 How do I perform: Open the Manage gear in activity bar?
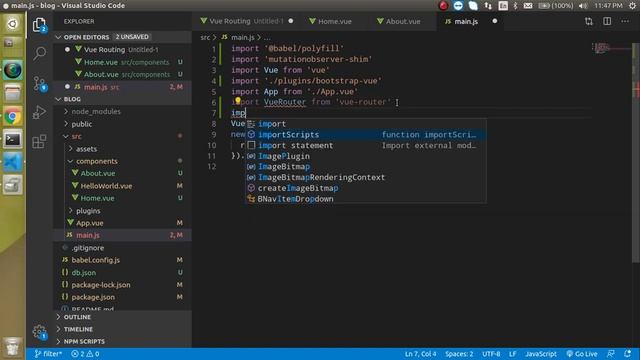point(39,332)
